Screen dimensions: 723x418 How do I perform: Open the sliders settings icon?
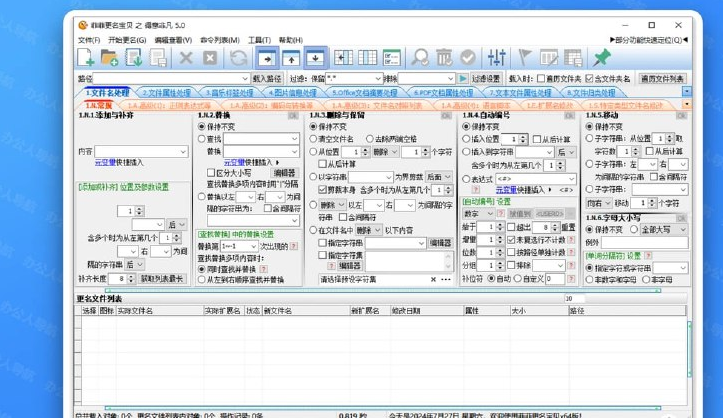click(497, 58)
